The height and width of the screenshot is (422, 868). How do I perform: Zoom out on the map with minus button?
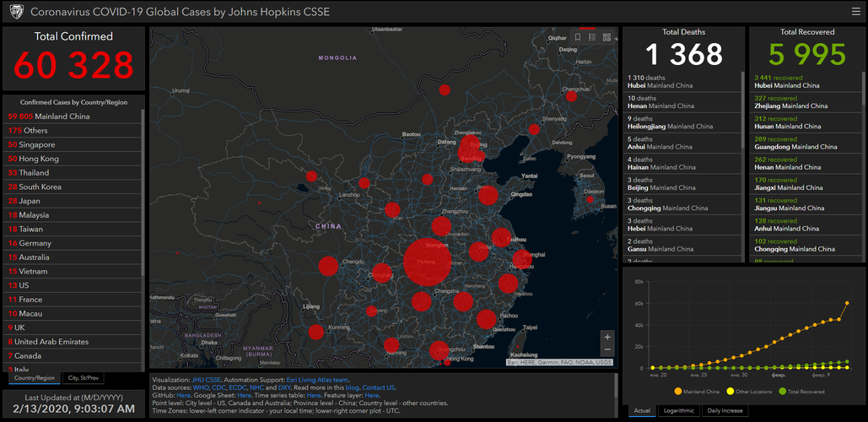click(607, 349)
